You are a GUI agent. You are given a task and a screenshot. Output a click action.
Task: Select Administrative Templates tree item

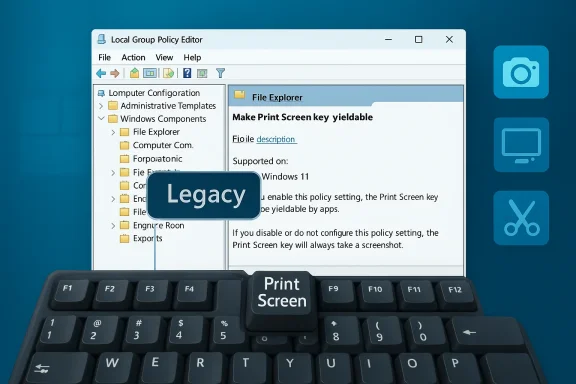point(168,106)
